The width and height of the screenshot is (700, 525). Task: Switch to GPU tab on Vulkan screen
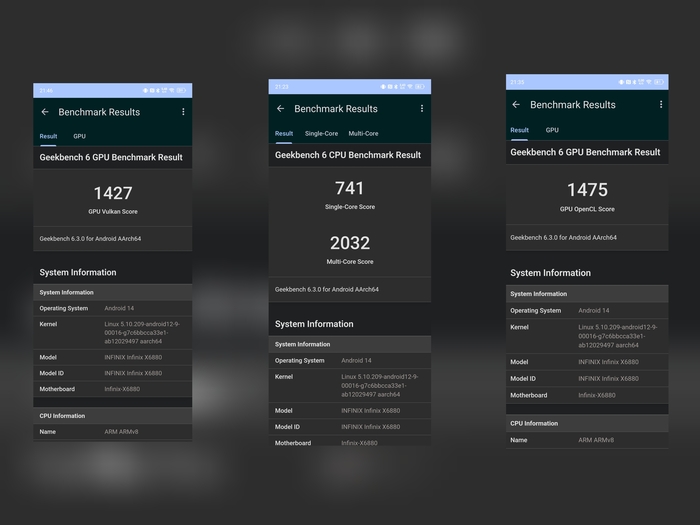[x=79, y=136]
